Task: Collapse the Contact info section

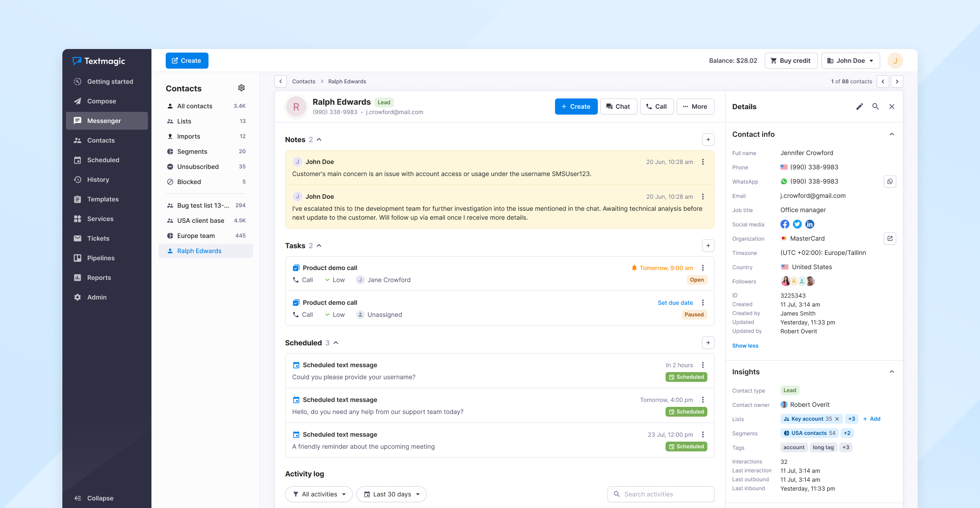Action: [x=892, y=134]
